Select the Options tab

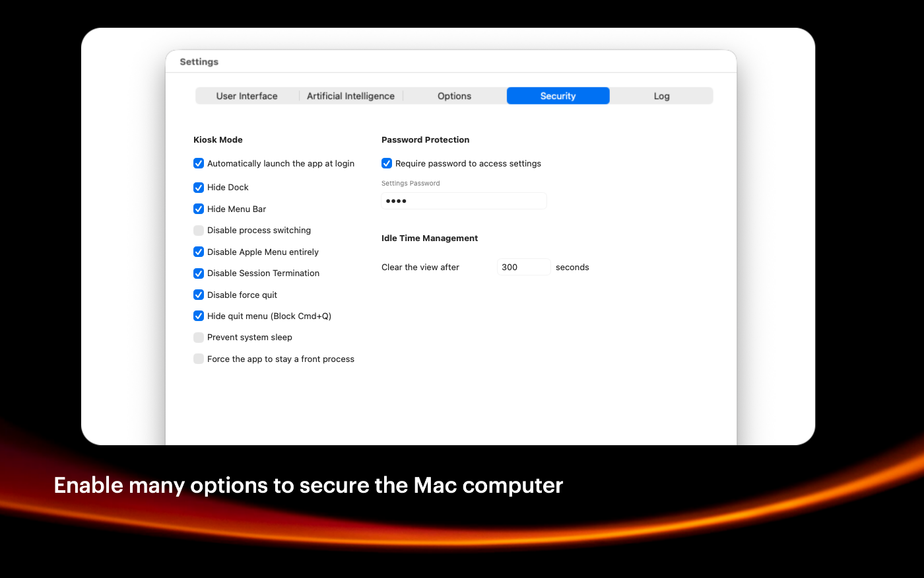(454, 96)
